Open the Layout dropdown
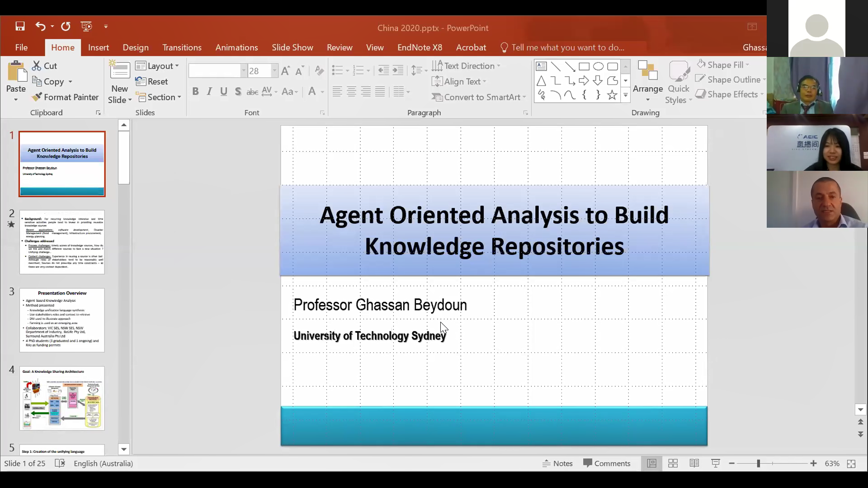This screenshot has height=488, width=868. tap(157, 66)
